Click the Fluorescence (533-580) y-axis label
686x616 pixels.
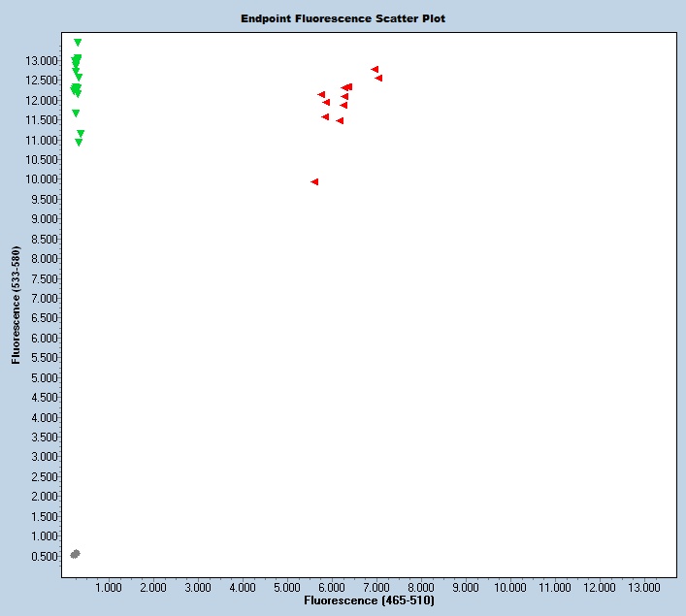pos(16,305)
